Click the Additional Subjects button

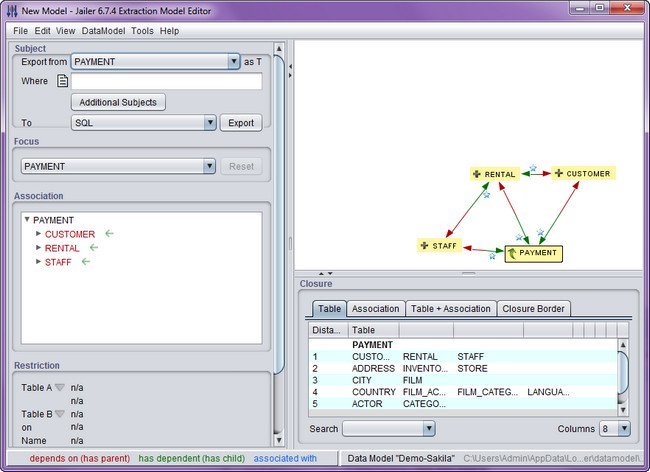[x=118, y=102]
